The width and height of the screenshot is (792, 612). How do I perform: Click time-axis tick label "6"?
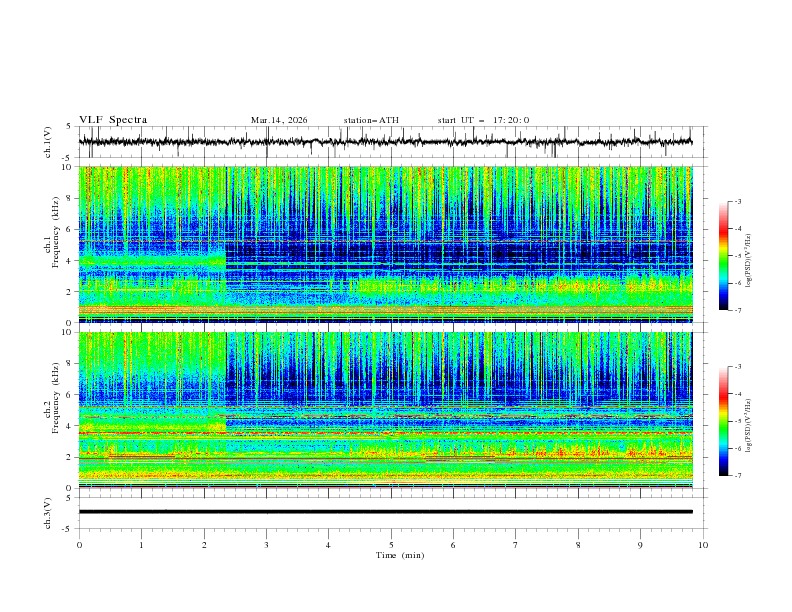pyautogui.click(x=453, y=545)
